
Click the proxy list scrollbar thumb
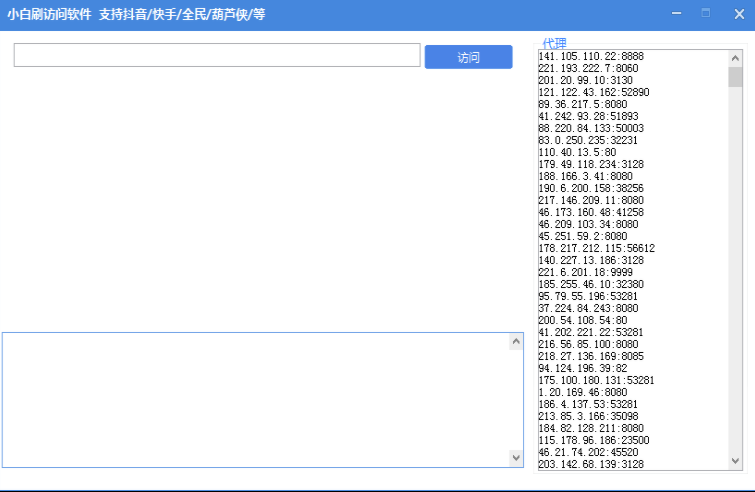735,77
